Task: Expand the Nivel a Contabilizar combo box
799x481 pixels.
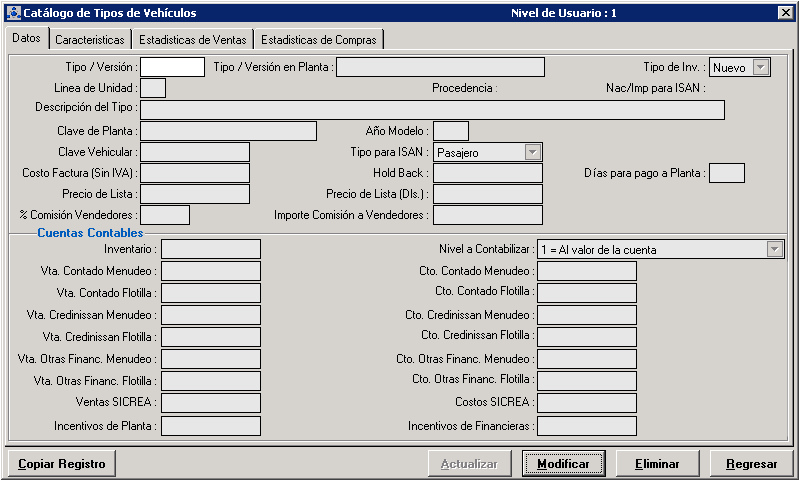Action: (x=774, y=249)
